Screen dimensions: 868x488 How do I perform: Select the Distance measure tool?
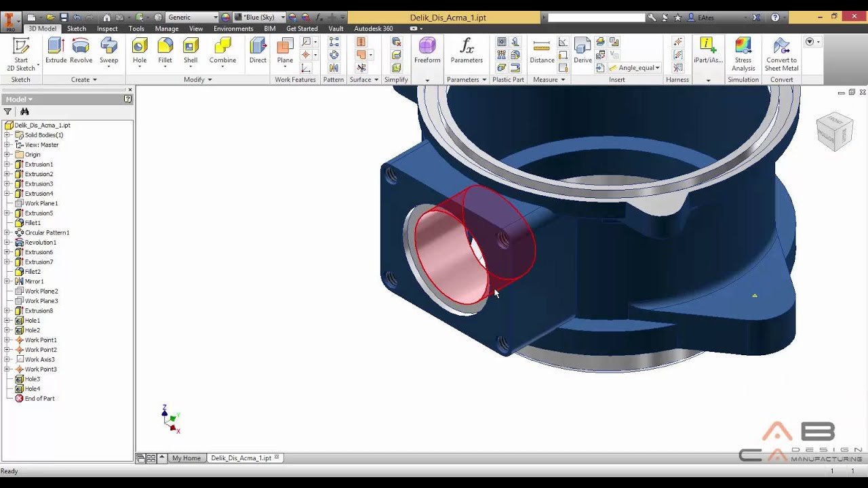(x=542, y=52)
